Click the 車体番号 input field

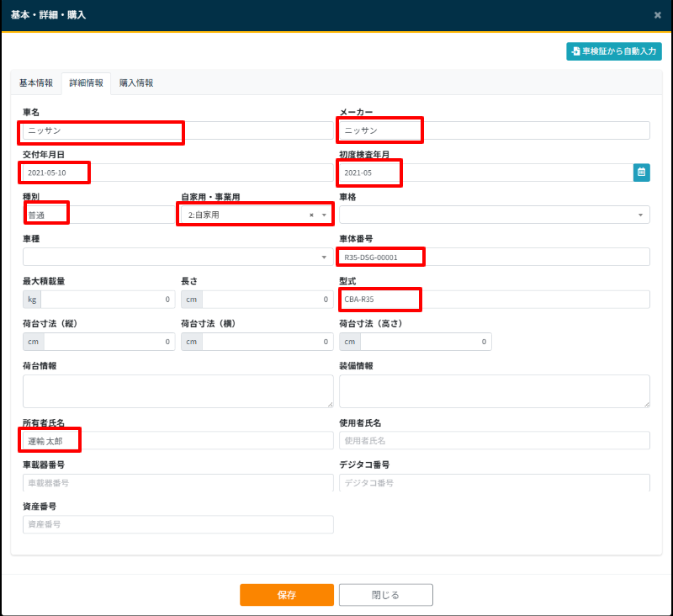coord(495,257)
